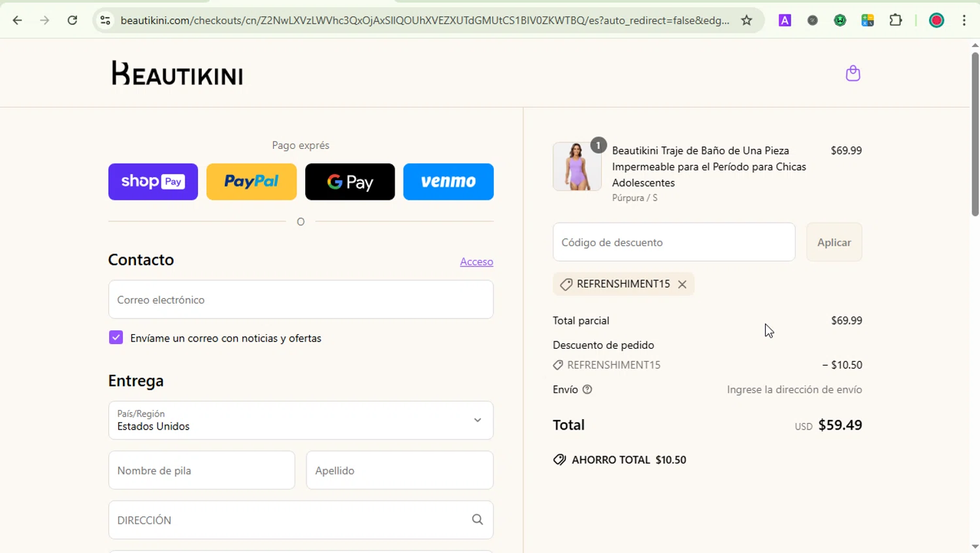Uncheck the news and offers email checkbox
This screenshot has width=980, height=553.
(x=116, y=338)
